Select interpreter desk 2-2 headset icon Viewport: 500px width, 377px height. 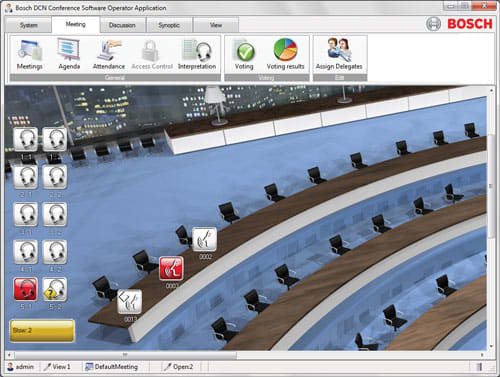[x=55, y=177]
